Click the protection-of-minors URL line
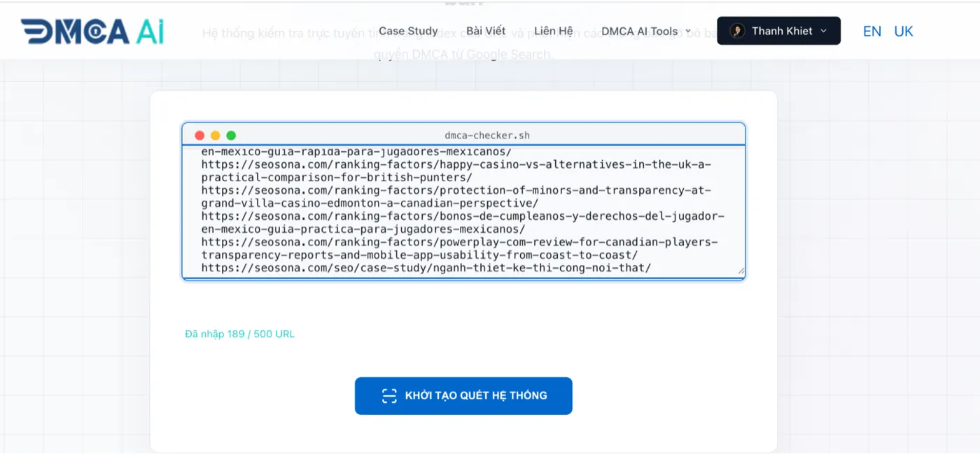The image size is (980, 454). tap(456, 197)
